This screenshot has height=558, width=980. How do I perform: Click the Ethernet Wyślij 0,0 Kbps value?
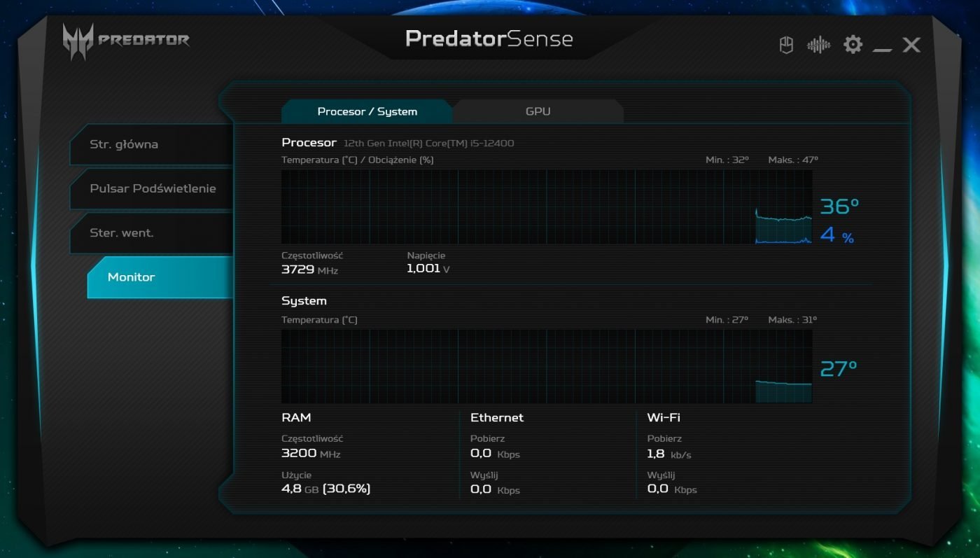495,489
